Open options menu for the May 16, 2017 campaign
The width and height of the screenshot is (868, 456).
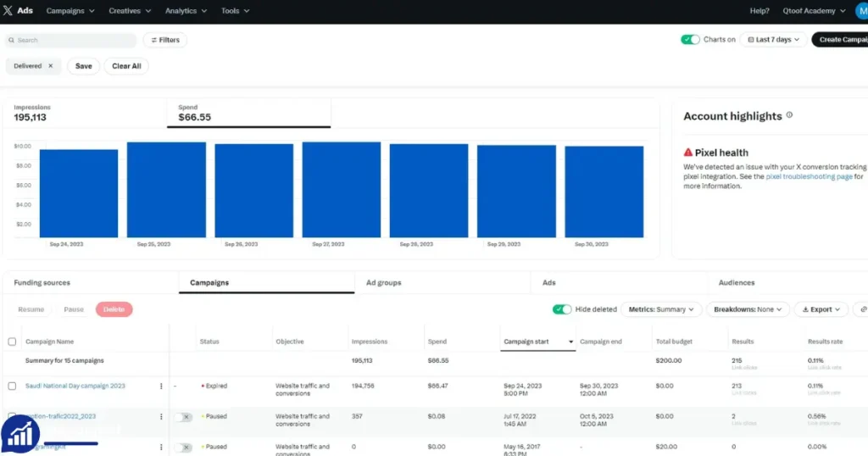pyautogui.click(x=161, y=447)
